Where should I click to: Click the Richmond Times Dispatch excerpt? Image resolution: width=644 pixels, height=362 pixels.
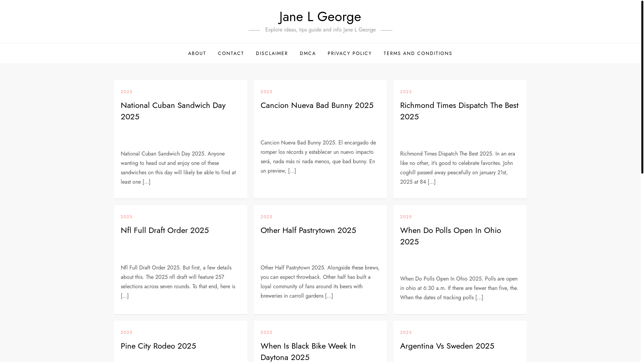click(x=458, y=168)
